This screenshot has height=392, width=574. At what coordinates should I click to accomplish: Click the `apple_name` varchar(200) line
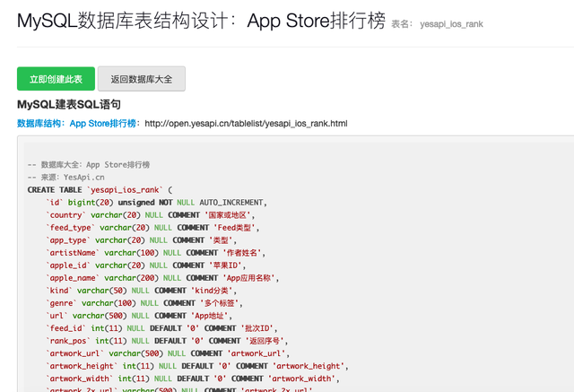click(x=162, y=278)
